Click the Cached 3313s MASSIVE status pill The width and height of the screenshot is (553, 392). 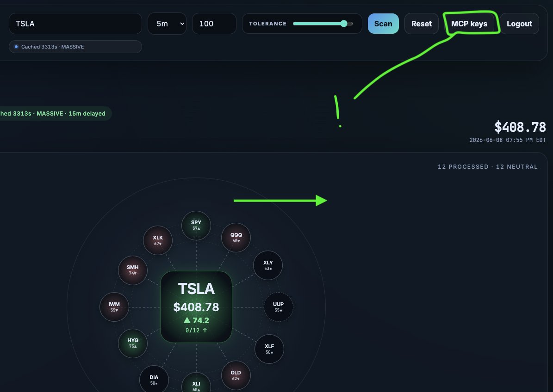click(x=75, y=47)
